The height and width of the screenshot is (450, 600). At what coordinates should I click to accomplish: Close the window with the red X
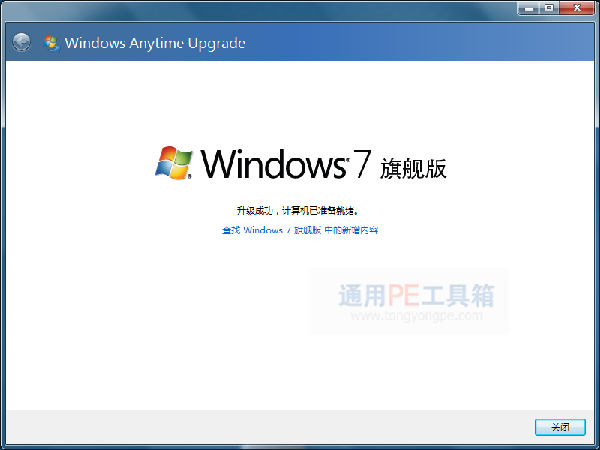click(x=577, y=8)
